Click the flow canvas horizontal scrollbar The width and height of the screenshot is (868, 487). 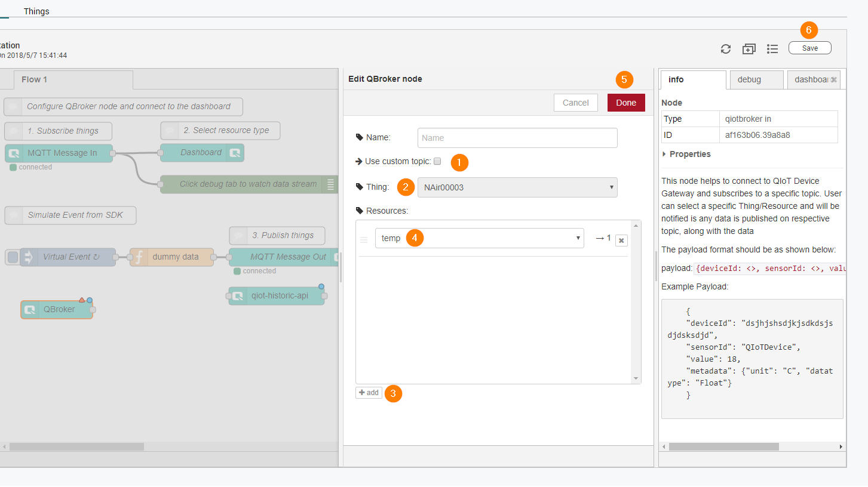(76, 446)
